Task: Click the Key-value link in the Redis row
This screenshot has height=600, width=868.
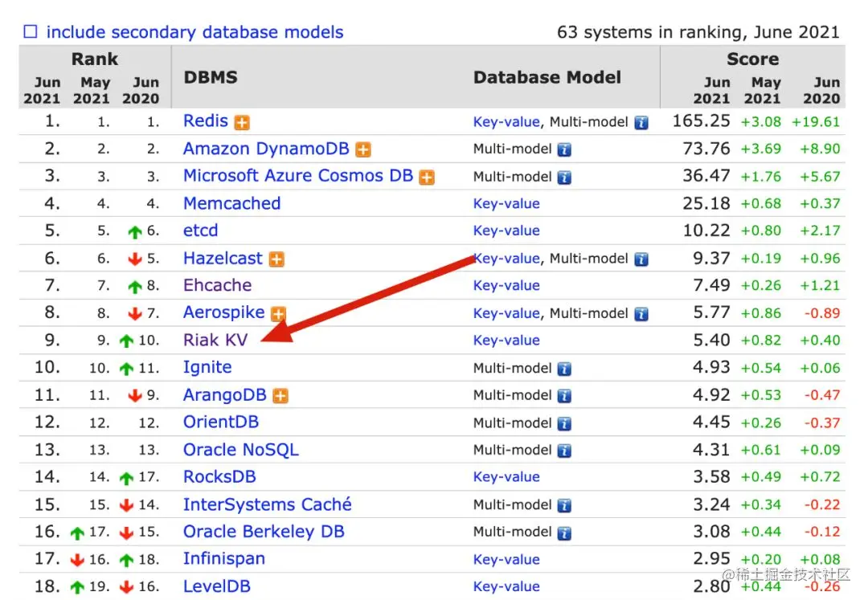Action: coord(506,121)
